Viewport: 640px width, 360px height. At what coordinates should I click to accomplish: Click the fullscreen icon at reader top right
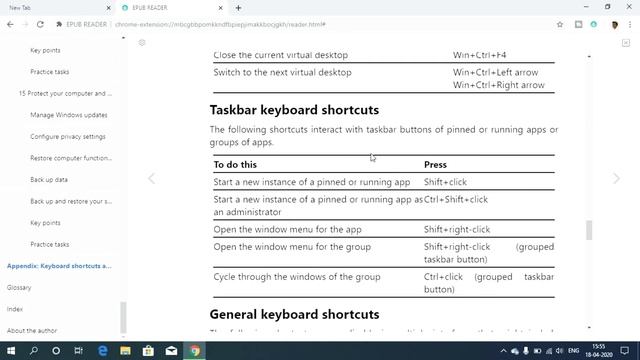pos(626,43)
